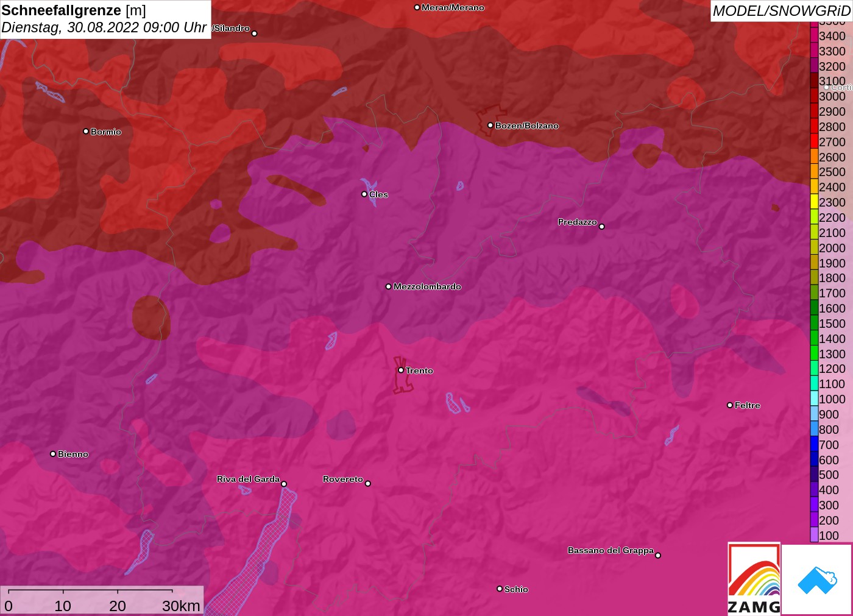Click the Bormio city marker

tap(86, 131)
